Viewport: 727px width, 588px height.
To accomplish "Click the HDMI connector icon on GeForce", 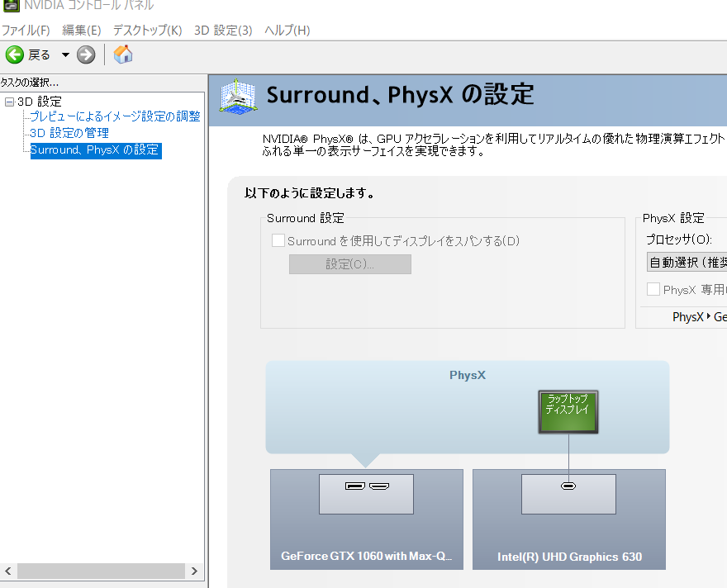I will tap(379, 486).
